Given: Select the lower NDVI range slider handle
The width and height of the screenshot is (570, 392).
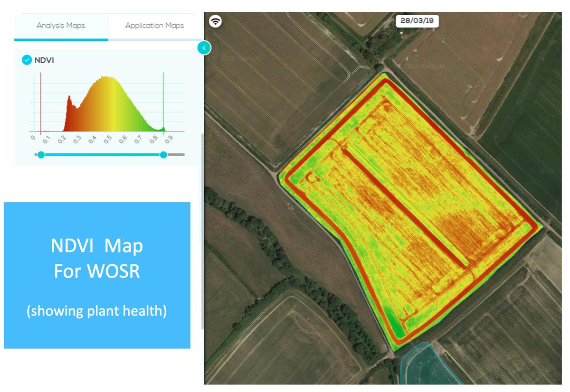Looking at the screenshot, I should [41, 155].
